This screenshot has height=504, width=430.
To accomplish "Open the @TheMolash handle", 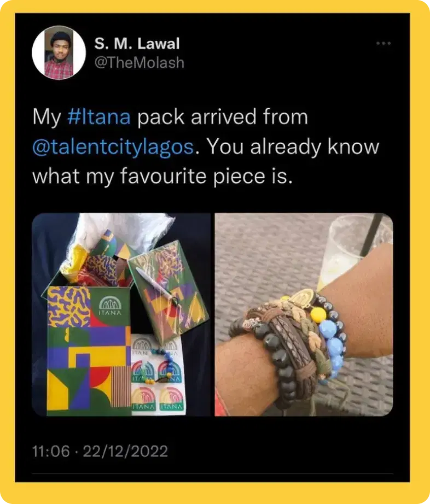I will click(x=140, y=62).
